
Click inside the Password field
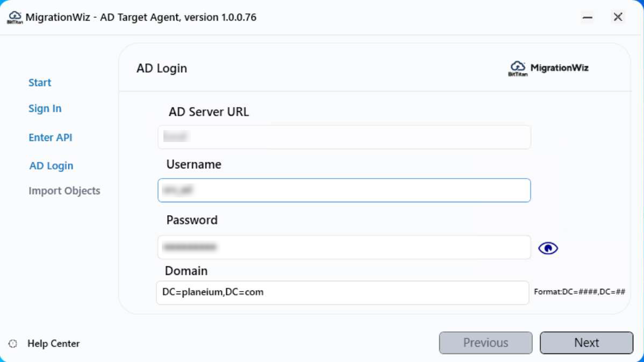pyautogui.click(x=344, y=247)
